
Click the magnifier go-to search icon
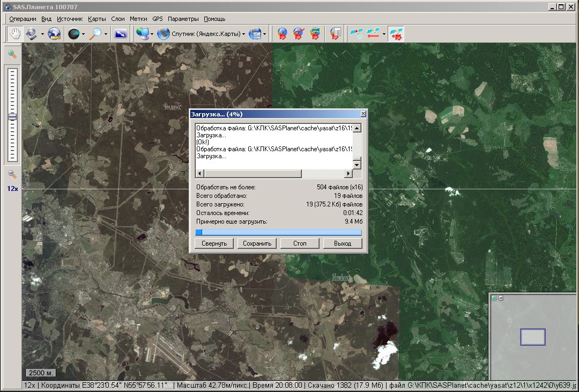(96, 34)
